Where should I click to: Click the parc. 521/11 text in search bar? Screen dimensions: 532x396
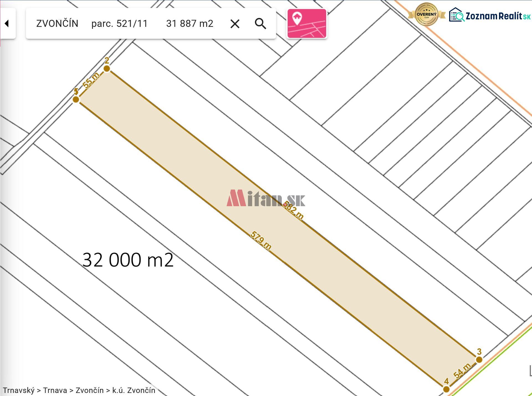point(119,24)
